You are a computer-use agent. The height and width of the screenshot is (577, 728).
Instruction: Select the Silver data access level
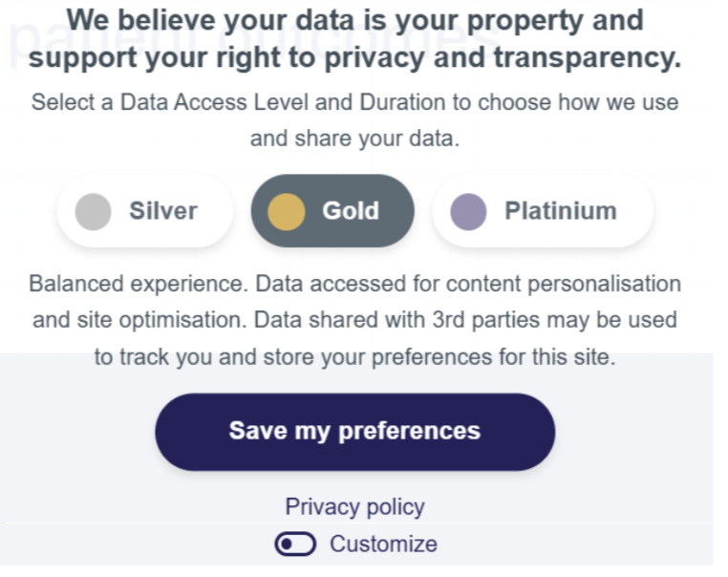(x=145, y=211)
